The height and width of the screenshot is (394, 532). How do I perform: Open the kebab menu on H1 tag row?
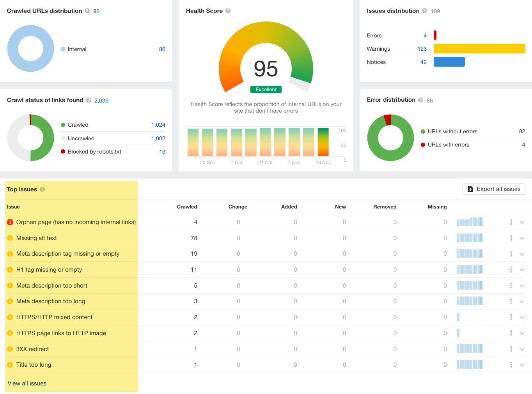[511, 269]
